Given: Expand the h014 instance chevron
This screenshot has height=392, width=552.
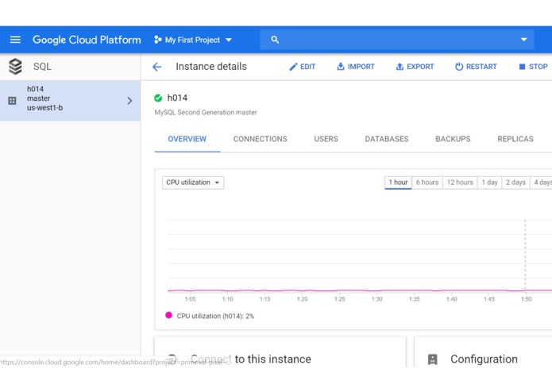Looking at the screenshot, I should [129, 101].
